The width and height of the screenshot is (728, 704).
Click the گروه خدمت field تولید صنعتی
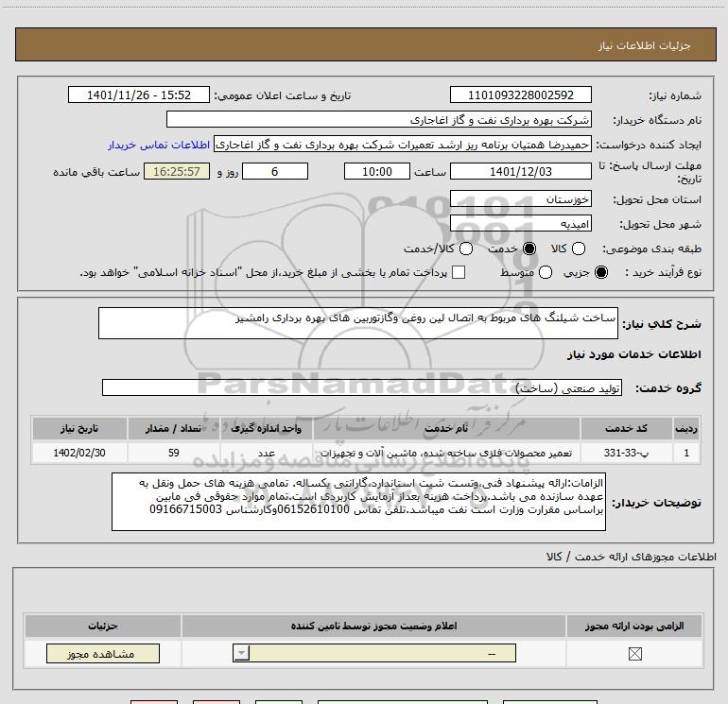pyautogui.click(x=362, y=388)
